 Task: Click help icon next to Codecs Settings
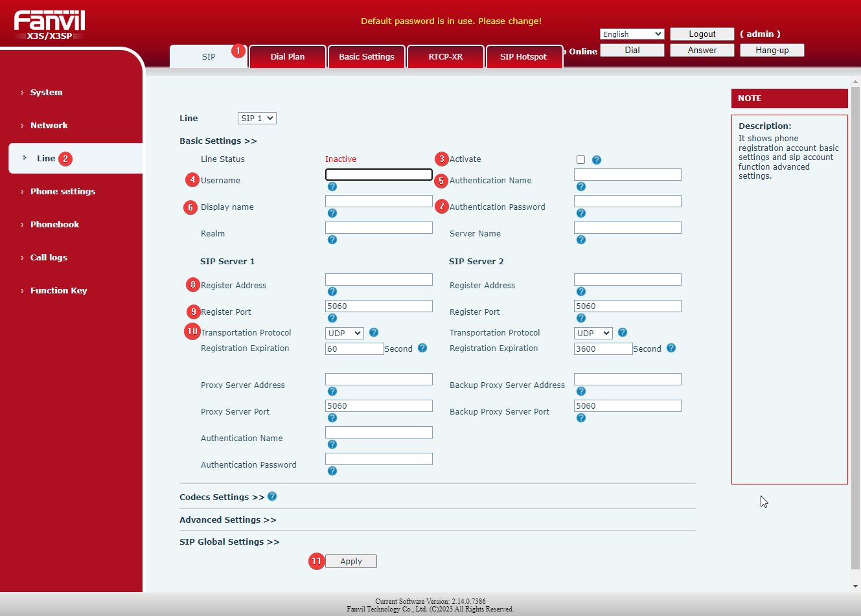point(272,496)
